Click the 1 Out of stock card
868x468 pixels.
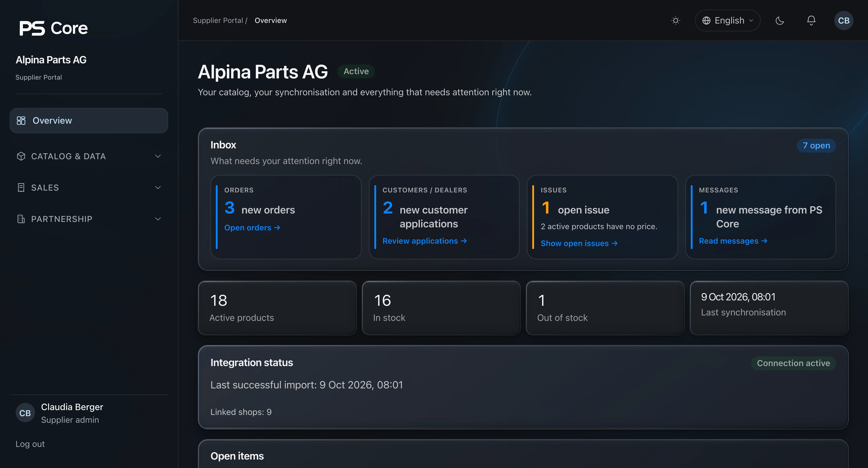[x=605, y=308]
